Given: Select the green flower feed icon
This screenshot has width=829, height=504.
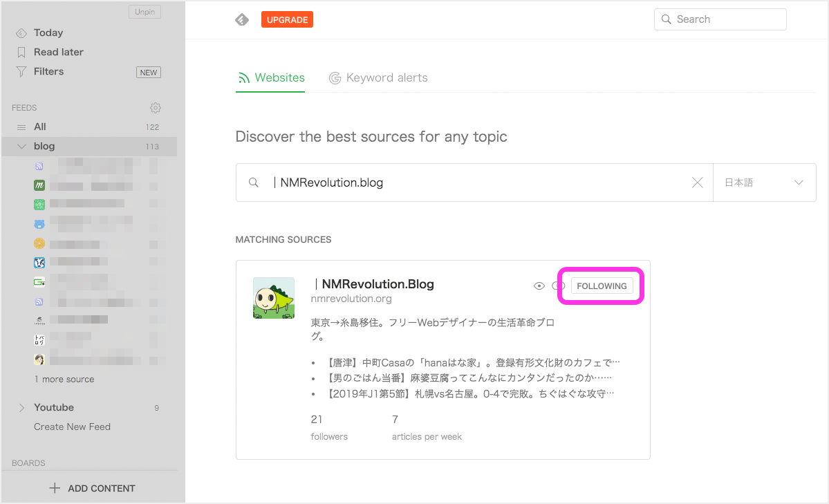Looking at the screenshot, I should click(39, 205).
